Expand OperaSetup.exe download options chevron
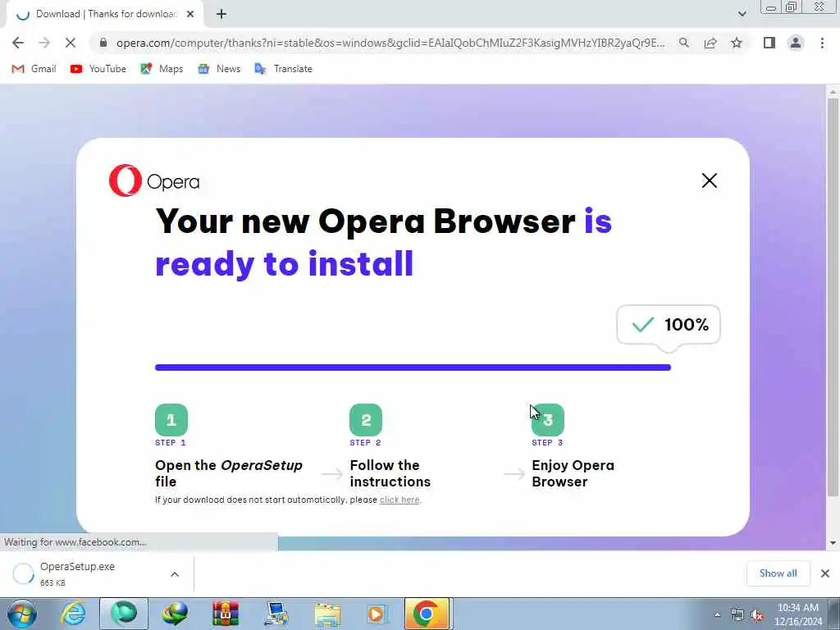The height and width of the screenshot is (630, 840). pyautogui.click(x=175, y=574)
